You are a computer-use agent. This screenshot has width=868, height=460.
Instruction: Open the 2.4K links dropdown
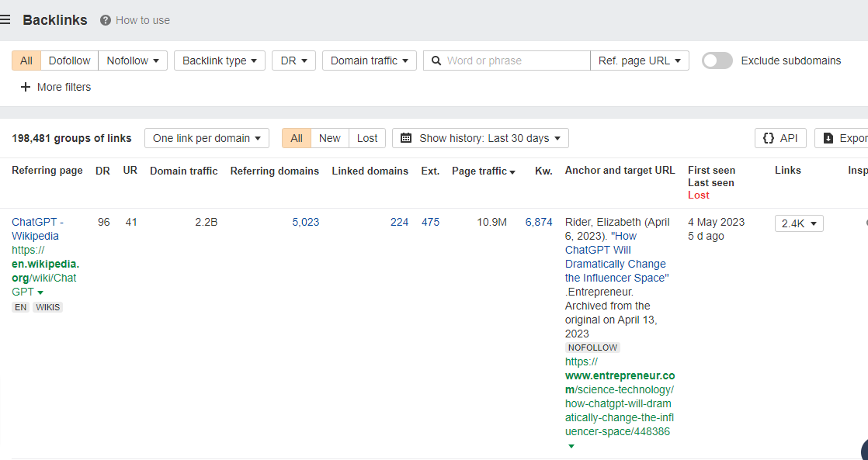799,223
